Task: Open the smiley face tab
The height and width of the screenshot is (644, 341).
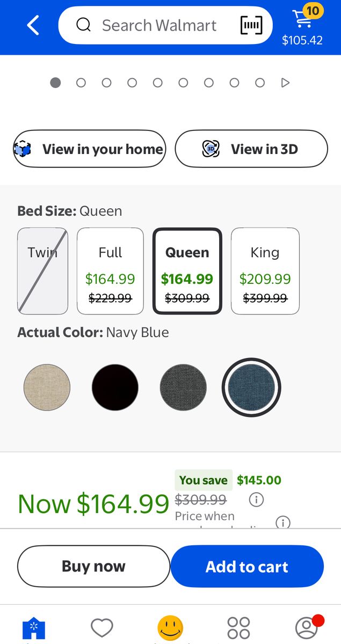Action: click(x=170, y=628)
